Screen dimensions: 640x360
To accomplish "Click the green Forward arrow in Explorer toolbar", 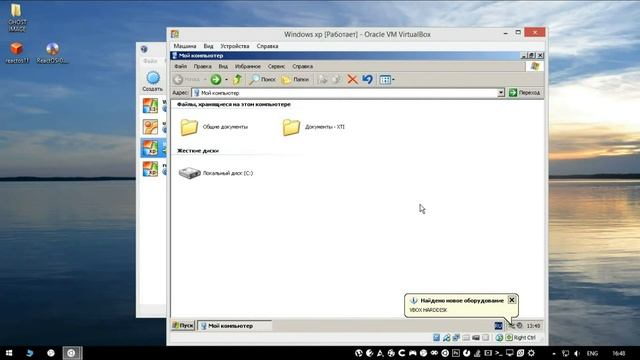I will pyautogui.click(x=216, y=80).
